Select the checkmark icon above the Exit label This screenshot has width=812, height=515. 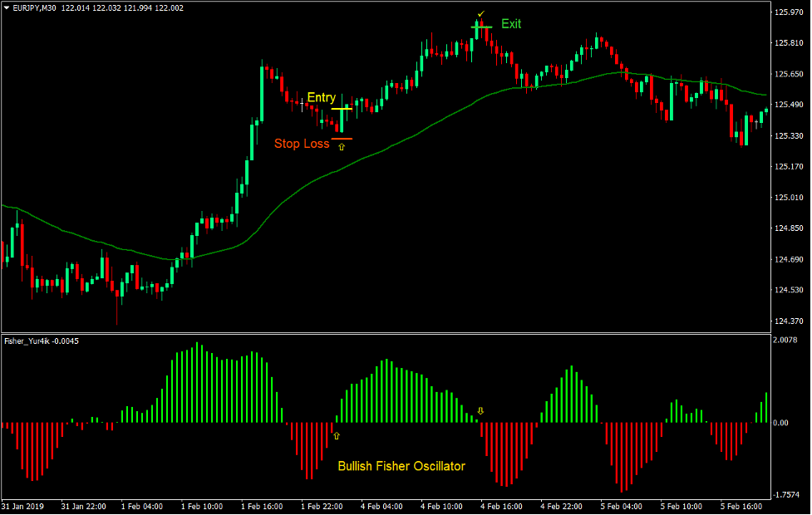480,13
